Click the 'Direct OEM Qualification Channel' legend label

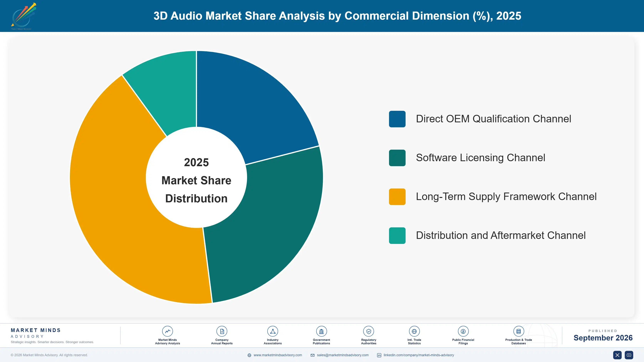pos(494,119)
